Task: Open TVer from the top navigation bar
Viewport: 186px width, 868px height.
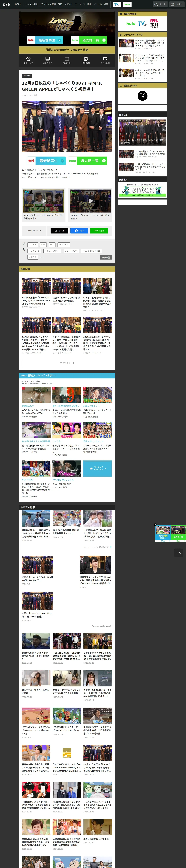Action: pos(117,4)
